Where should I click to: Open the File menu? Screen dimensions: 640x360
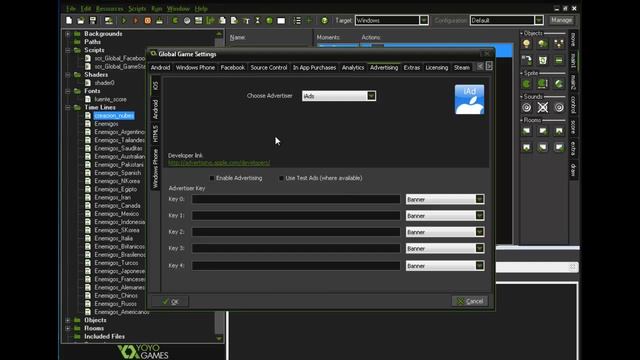pyautogui.click(x=71, y=9)
